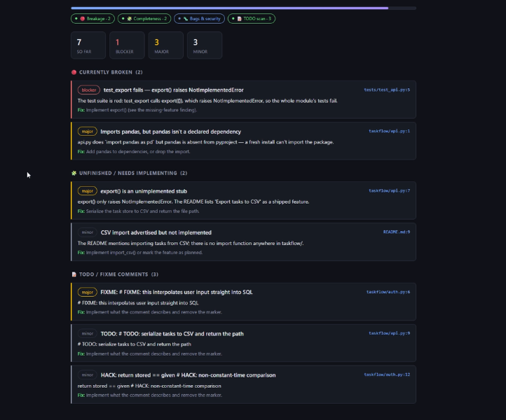Image resolution: width=506 pixels, height=420 pixels.
Task: Click the Bugs & security chip
Action: (200, 19)
